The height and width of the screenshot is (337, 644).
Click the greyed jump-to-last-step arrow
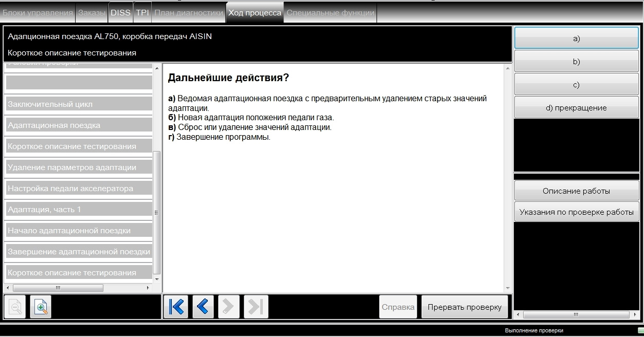[256, 307]
